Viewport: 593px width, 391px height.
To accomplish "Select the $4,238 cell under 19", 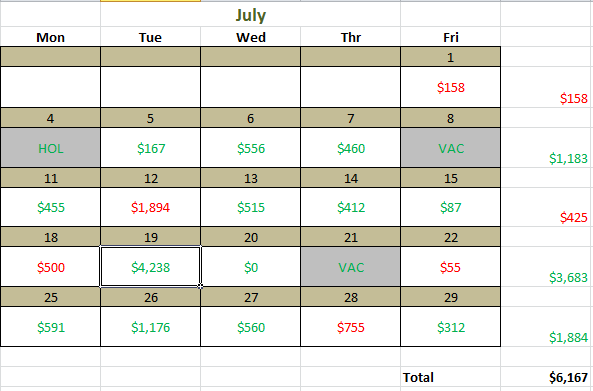I will (x=151, y=267).
